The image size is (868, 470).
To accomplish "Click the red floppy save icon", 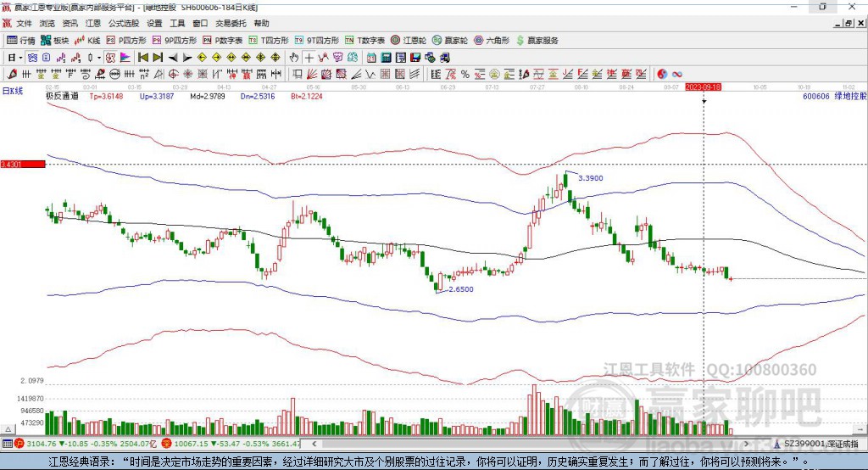I will coord(415,58).
